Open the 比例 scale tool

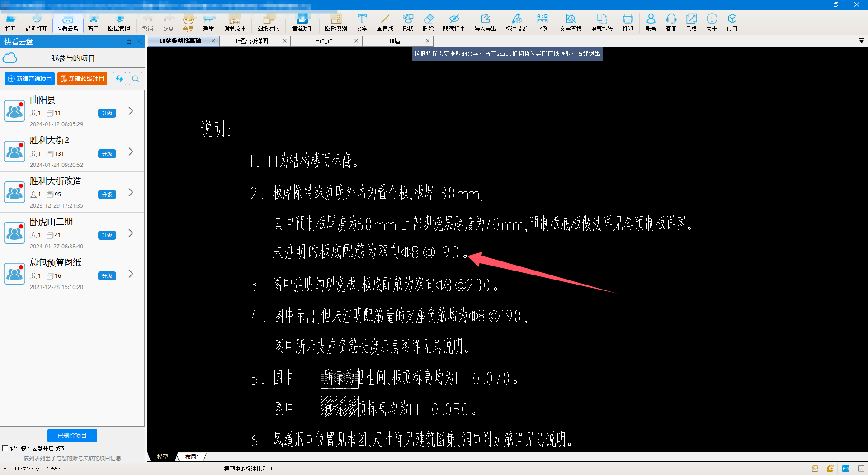point(542,23)
